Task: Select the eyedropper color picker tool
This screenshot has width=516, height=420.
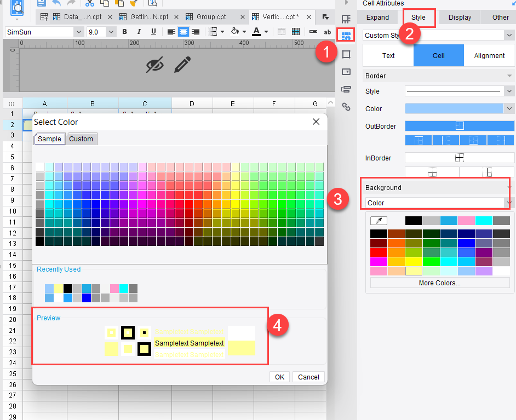Action: point(379,221)
